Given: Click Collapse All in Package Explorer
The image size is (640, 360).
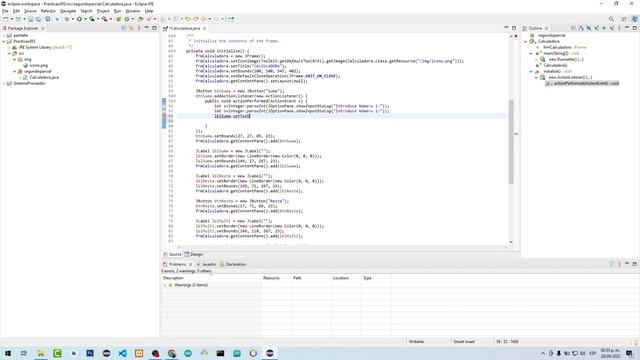Looking at the screenshot, I should click(x=124, y=28).
